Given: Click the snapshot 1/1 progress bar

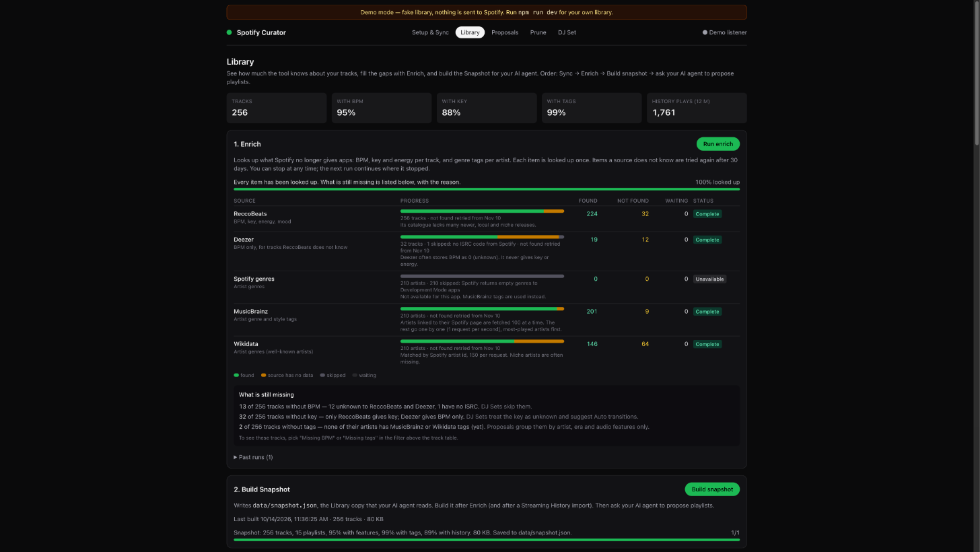Looking at the screenshot, I should [x=487, y=540].
